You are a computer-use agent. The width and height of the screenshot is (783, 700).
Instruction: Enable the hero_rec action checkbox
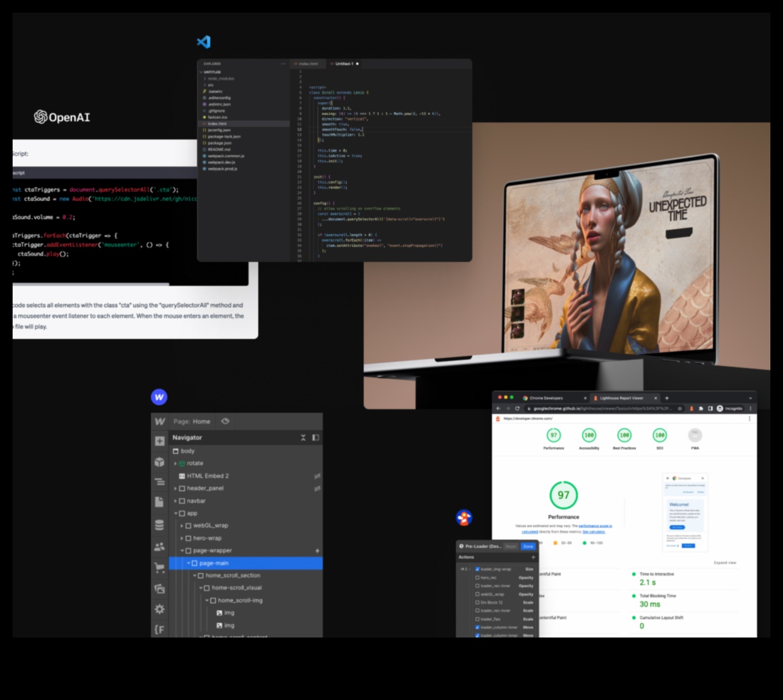pyautogui.click(x=477, y=578)
